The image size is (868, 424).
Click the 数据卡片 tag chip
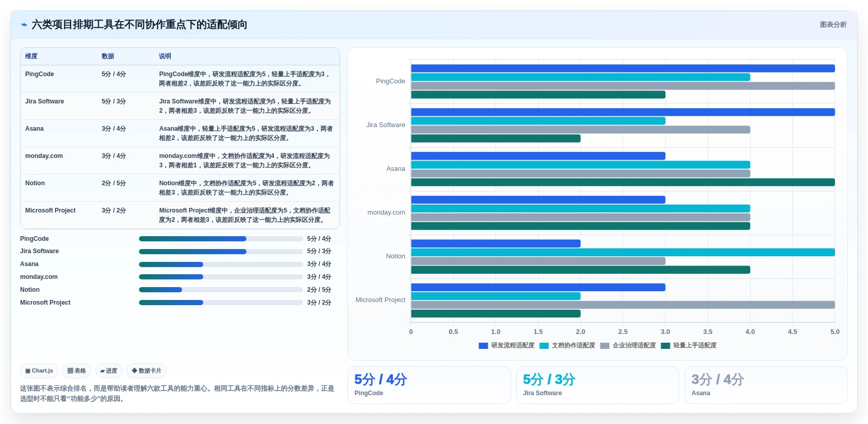(x=147, y=370)
